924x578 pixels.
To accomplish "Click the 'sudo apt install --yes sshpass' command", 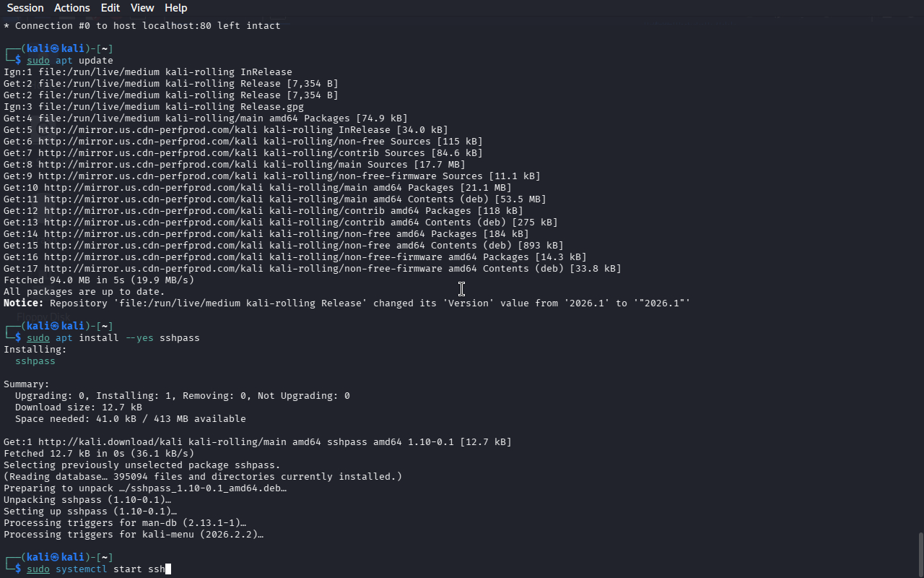I will point(113,338).
